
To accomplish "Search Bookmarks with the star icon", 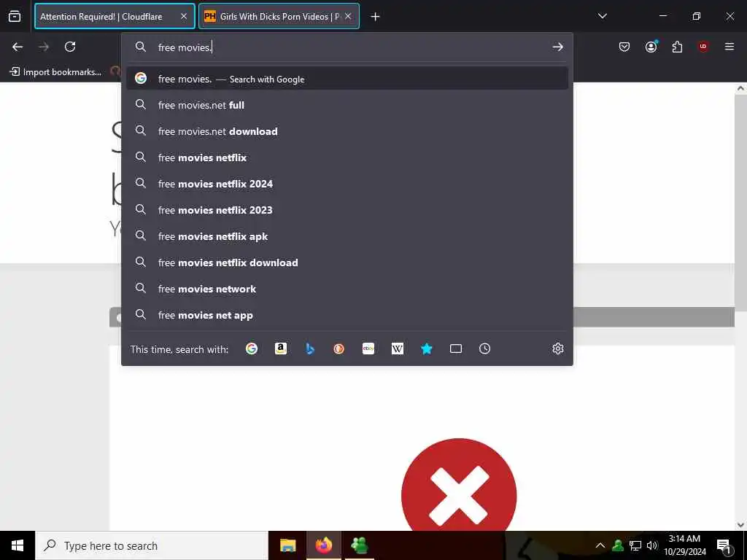I will pyautogui.click(x=426, y=349).
